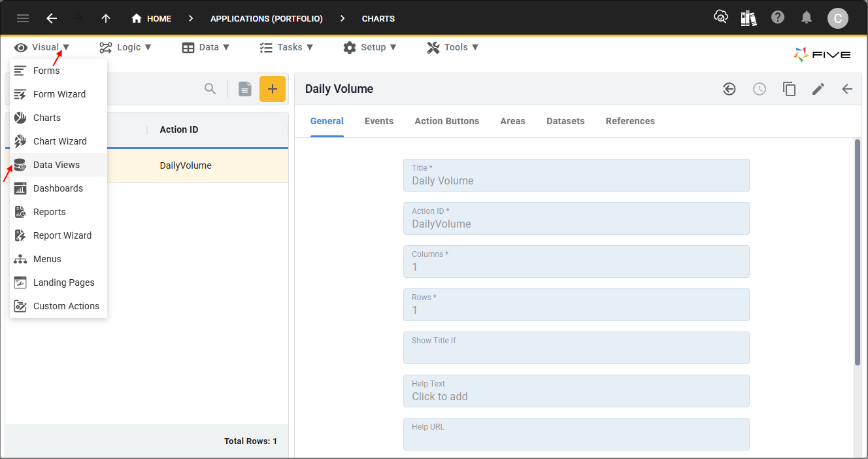Expand the Setup menu
868x459 pixels.
pos(370,47)
